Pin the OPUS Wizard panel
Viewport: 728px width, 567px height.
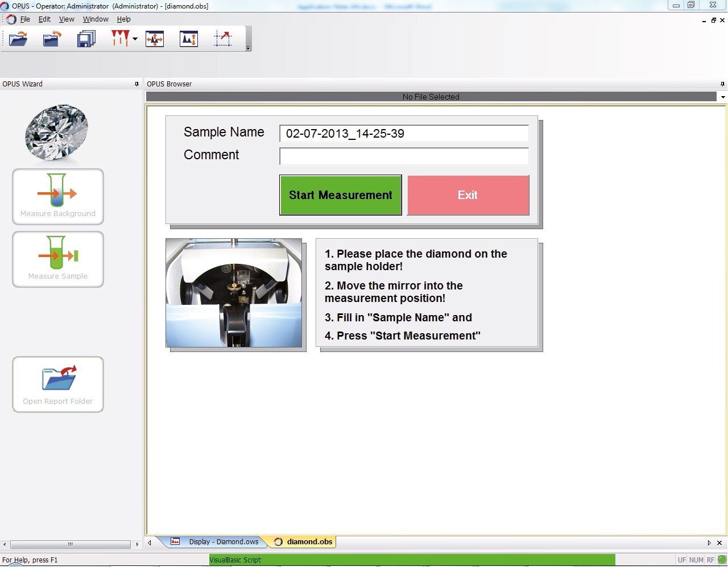[x=136, y=84]
